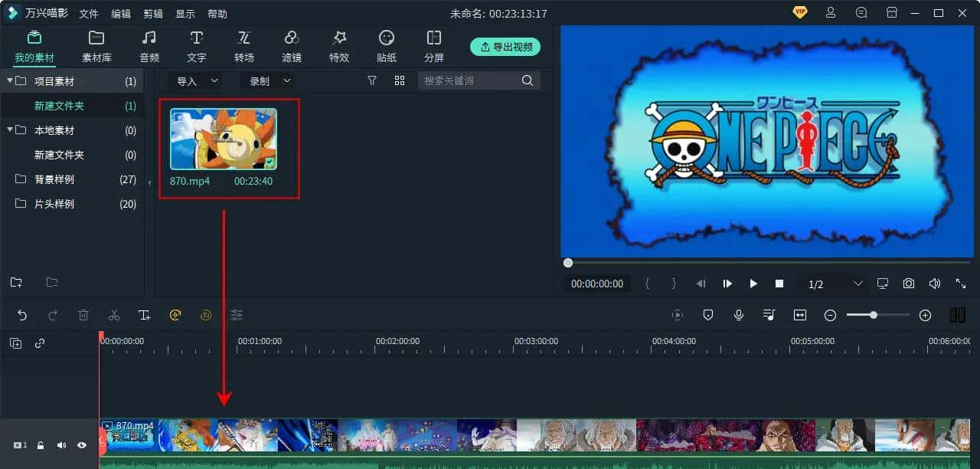The width and height of the screenshot is (980, 469).
Task: Click the 导出视频 export button
Action: [505, 46]
